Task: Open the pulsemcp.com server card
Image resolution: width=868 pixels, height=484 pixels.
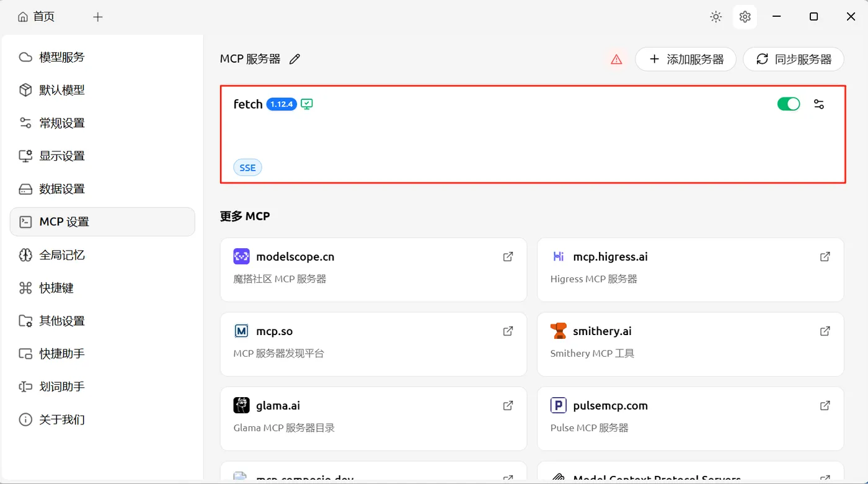Action: pos(690,418)
